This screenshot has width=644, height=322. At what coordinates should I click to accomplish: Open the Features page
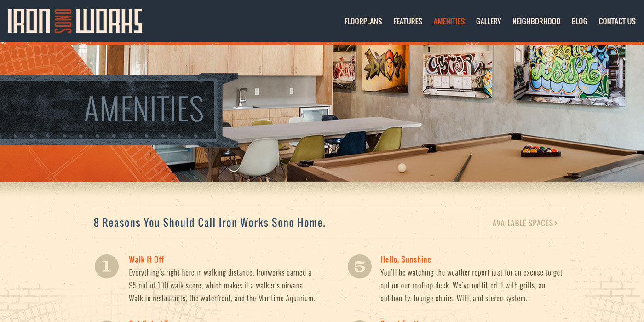(x=408, y=21)
